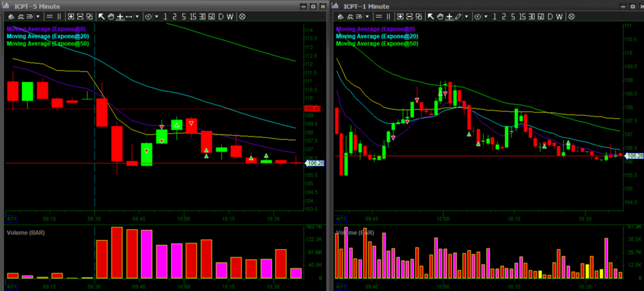Open the clock dropdown arrow in 1 Minute chart
The image size is (644, 291).
coord(487,16)
